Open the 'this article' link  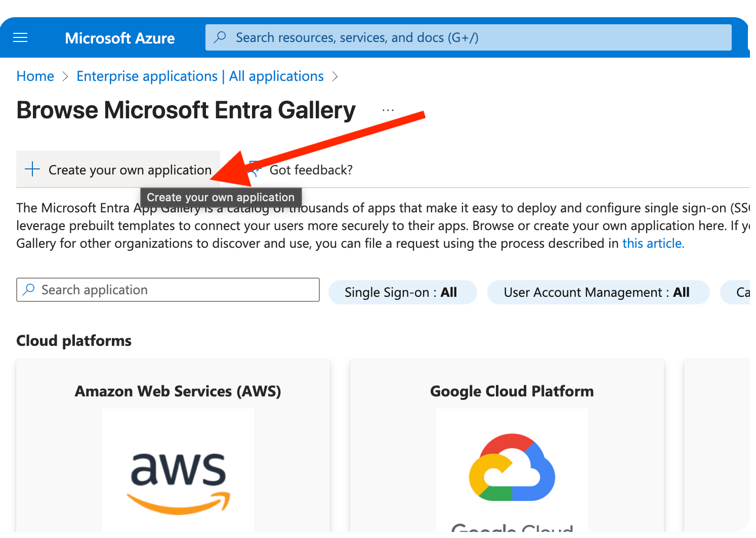pos(653,244)
